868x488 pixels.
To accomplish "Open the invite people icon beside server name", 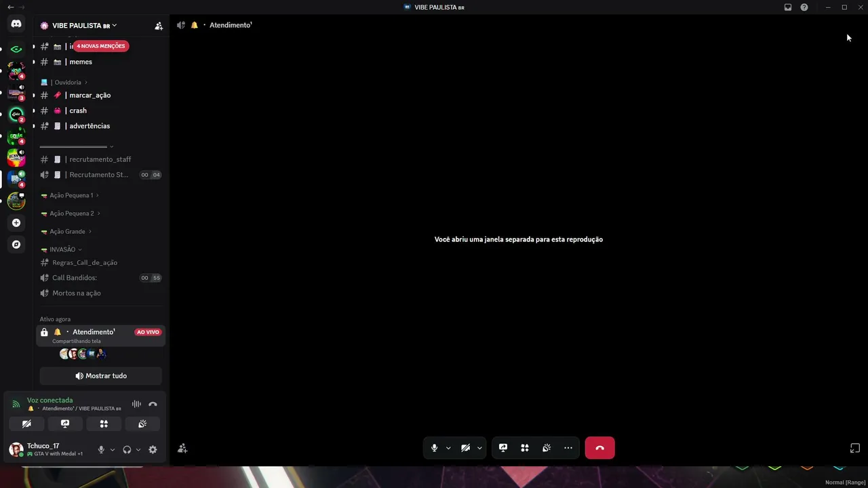I will coord(159,26).
